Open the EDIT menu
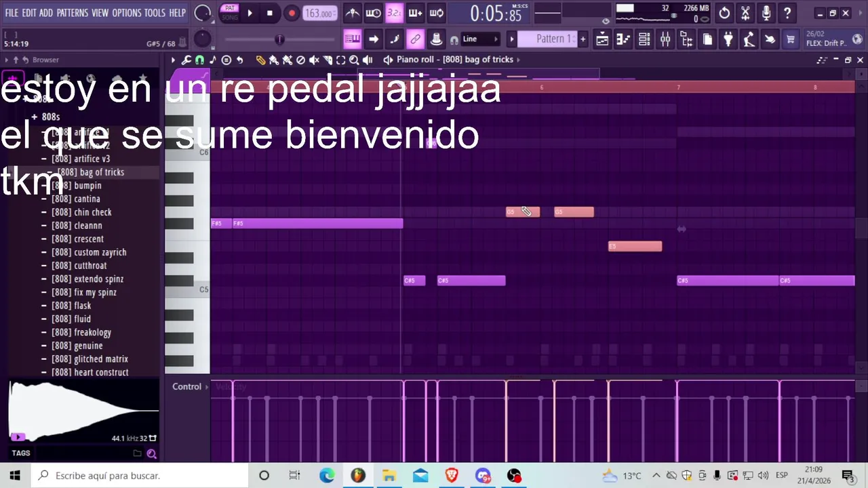 pyautogui.click(x=29, y=13)
